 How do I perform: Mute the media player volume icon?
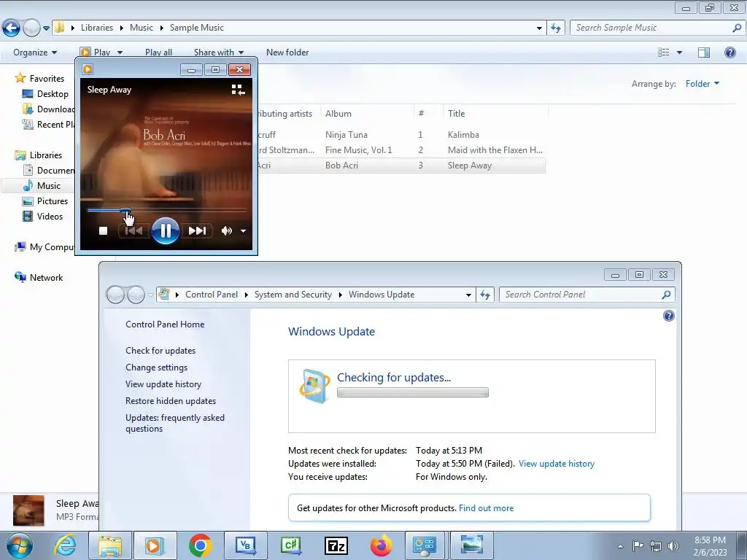click(226, 231)
